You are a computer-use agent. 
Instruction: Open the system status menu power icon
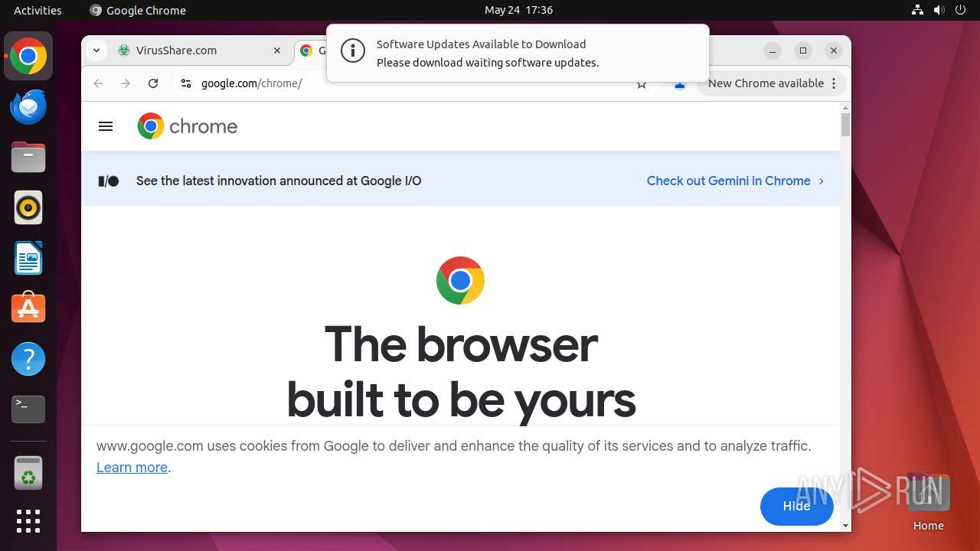961,10
